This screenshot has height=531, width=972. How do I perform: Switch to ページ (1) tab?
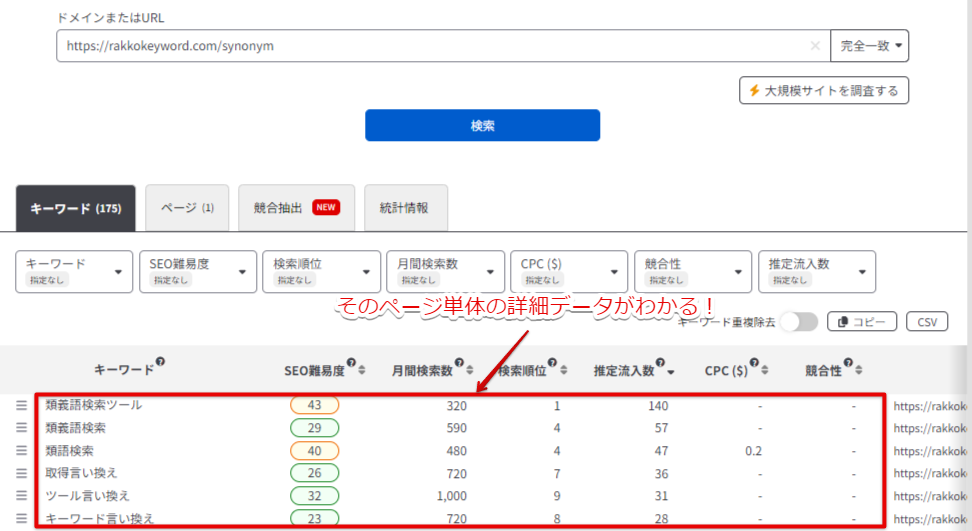187,208
